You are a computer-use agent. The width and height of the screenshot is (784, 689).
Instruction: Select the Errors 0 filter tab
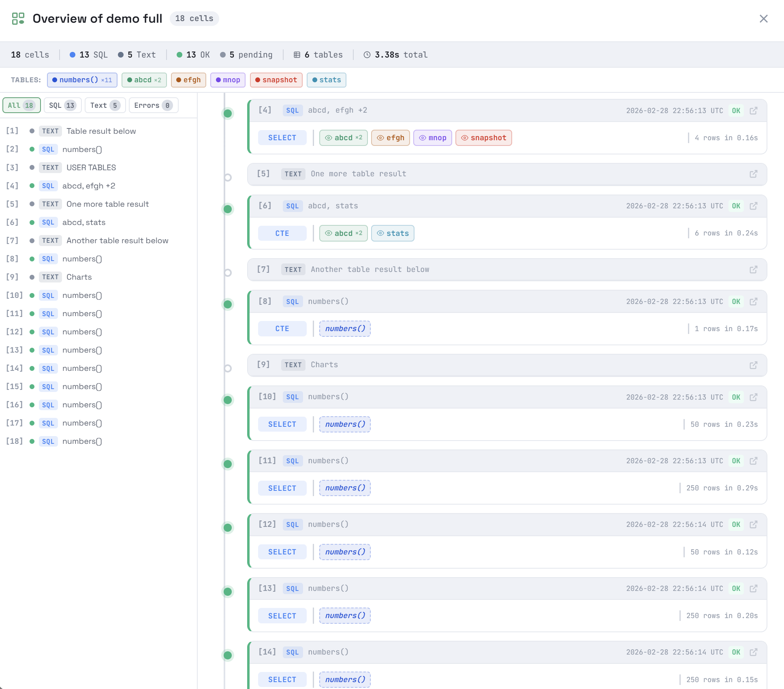tap(154, 105)
